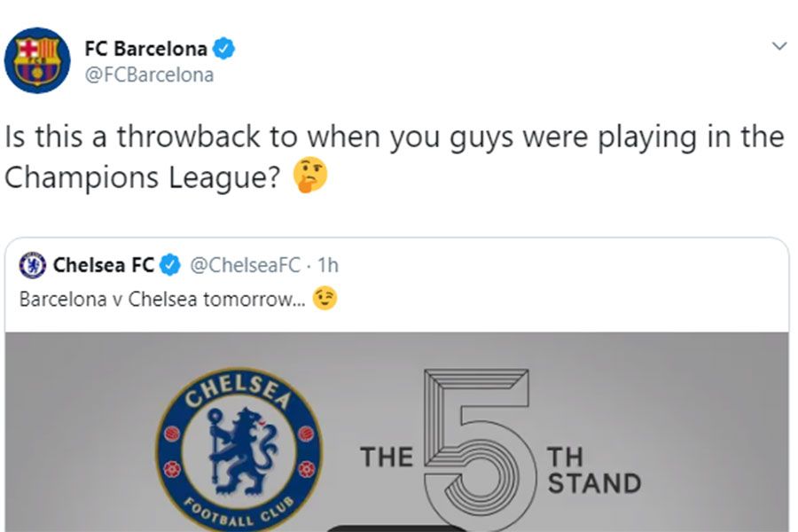798x532 pixels.
Task: Click the 1h timestamp on quoted tweet
Action: coord(328,265)
